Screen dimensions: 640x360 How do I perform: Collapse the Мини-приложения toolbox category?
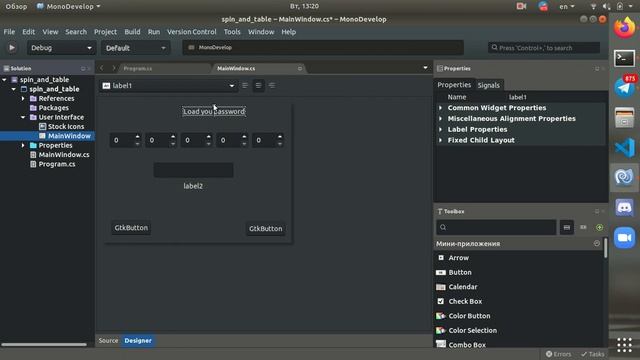[597, 243]
